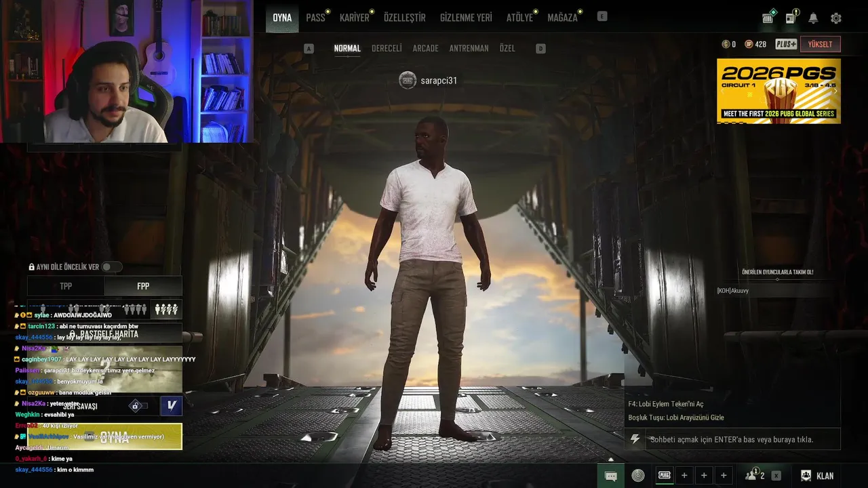Click the PLUS+ badge

click(x=786, y=44)
